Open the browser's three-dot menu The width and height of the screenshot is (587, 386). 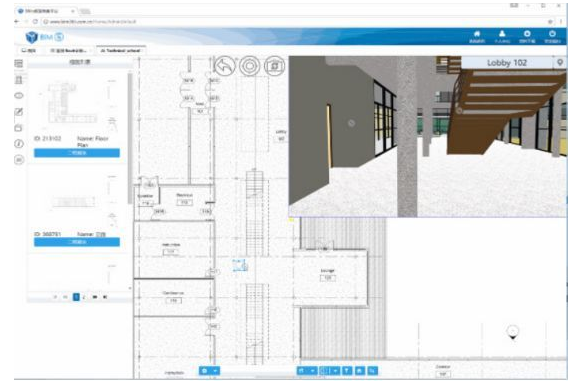point(561,22)
